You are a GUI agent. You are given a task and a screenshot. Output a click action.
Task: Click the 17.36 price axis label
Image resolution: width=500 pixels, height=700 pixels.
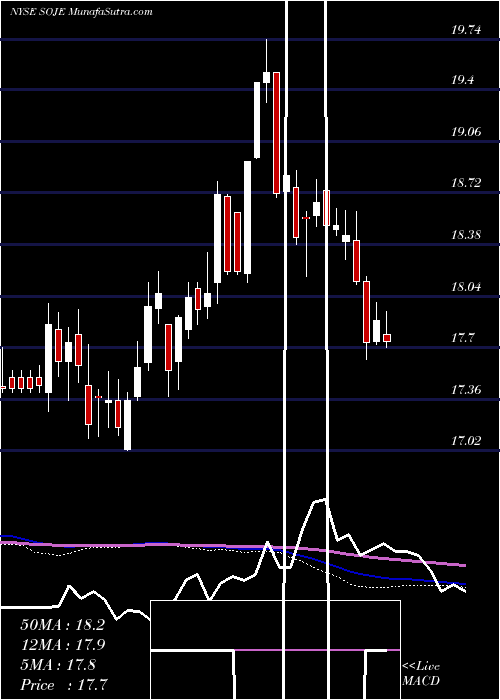pyautogui.click(x=466, y=390)
